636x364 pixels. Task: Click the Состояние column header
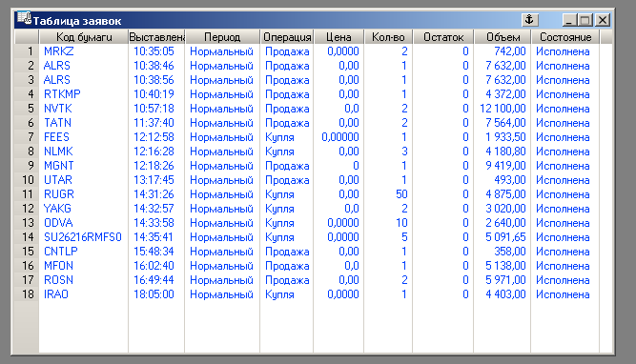coord(565,37)
